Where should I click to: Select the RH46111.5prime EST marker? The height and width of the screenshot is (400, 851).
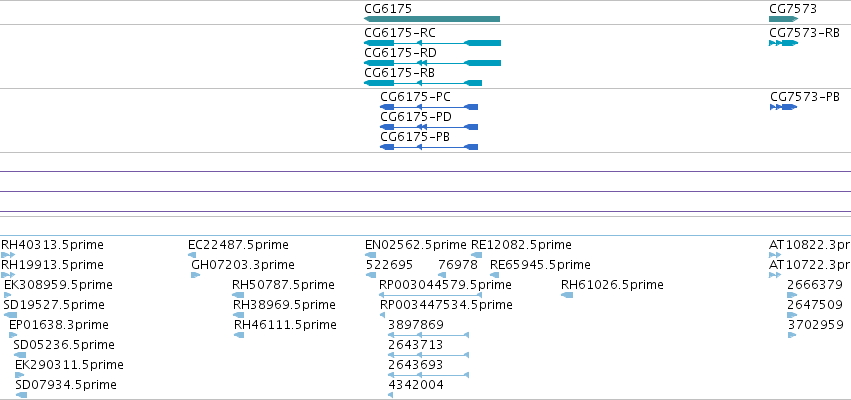tap(239, 335)
